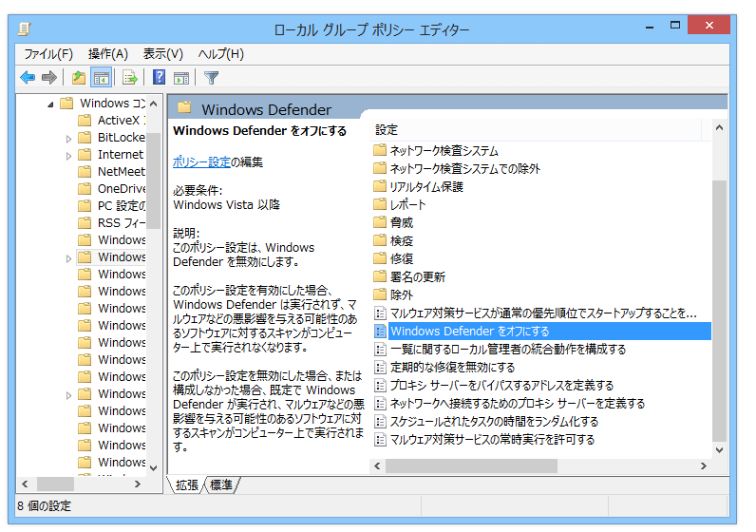This screenshot has width=756, height=532.
Task: Select スケジュールされたタスクの時間をランダム化する policy
Action: coord(486,422)
